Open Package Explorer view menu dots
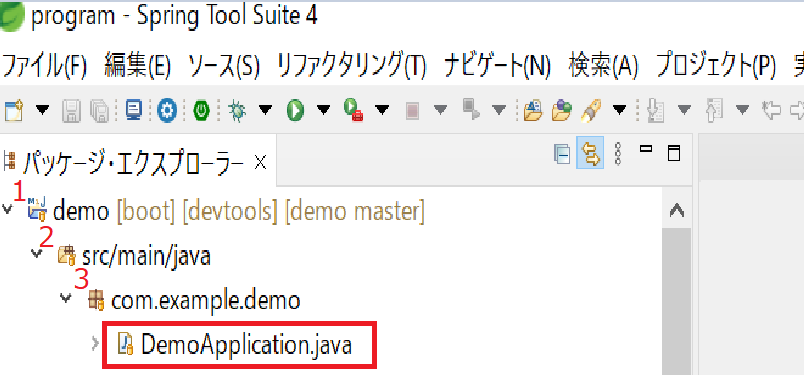 tap(619, 153)
